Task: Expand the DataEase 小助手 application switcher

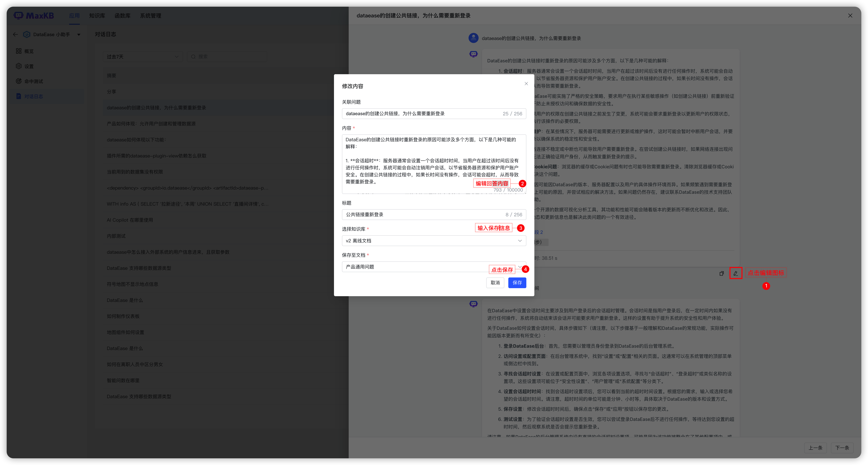Action: (78, 34)
